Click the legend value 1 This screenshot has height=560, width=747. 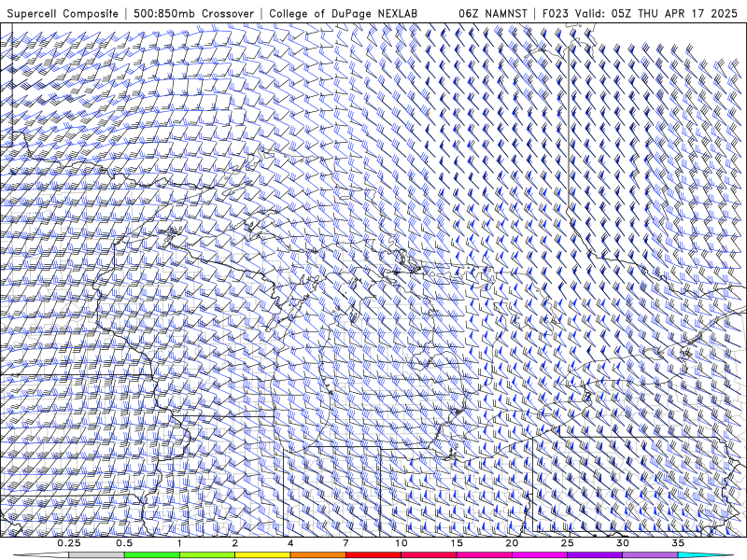click(x=179, y=543)
